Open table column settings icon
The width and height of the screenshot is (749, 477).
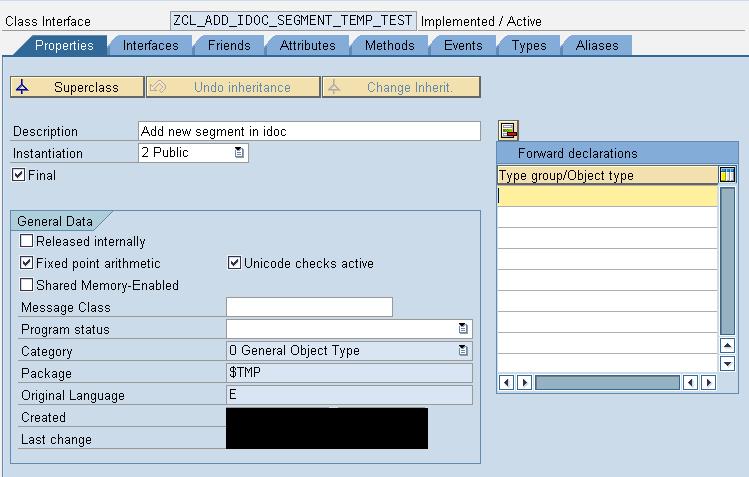click(x=727, y=175)
